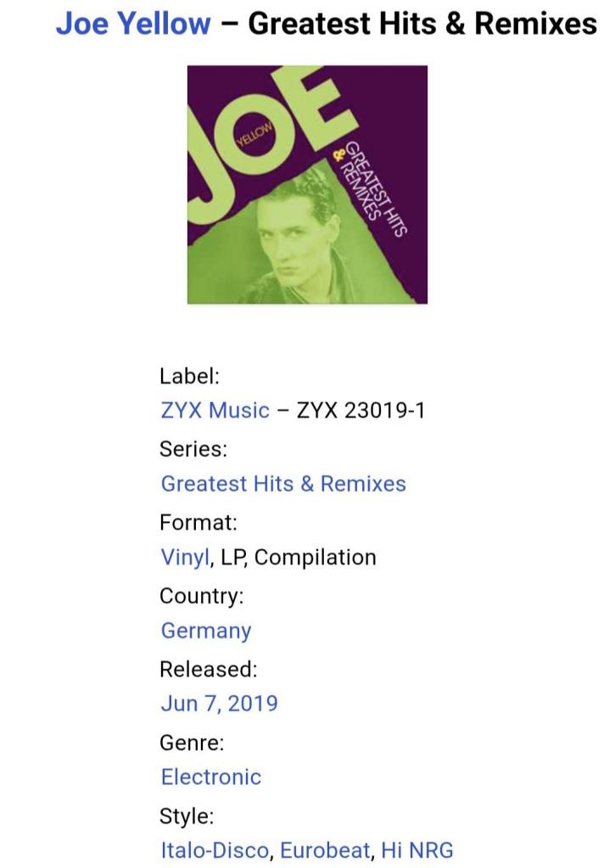Screen dimensions: 615x868
Task: Click the Released: field heading
Action: tap(208, 668)
